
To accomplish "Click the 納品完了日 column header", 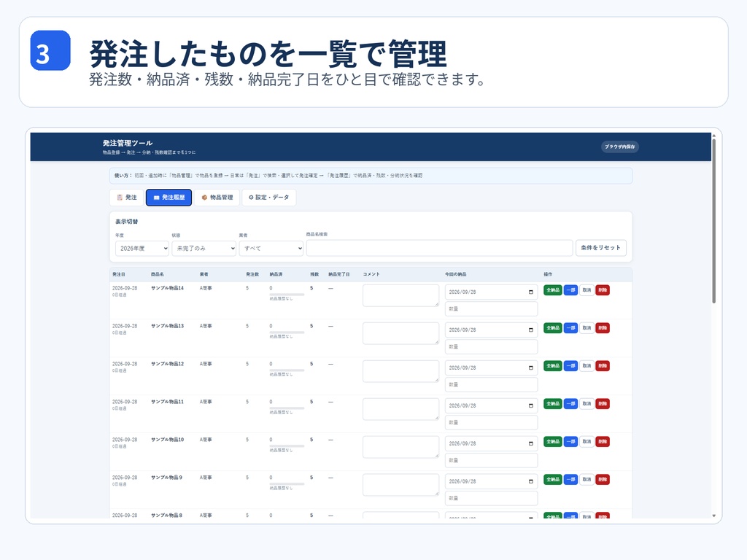I will pos(338,274).
